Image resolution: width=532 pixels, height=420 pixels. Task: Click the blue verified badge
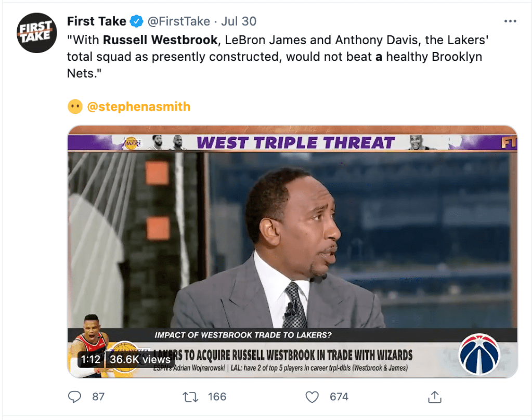click(x=137, y=21)
